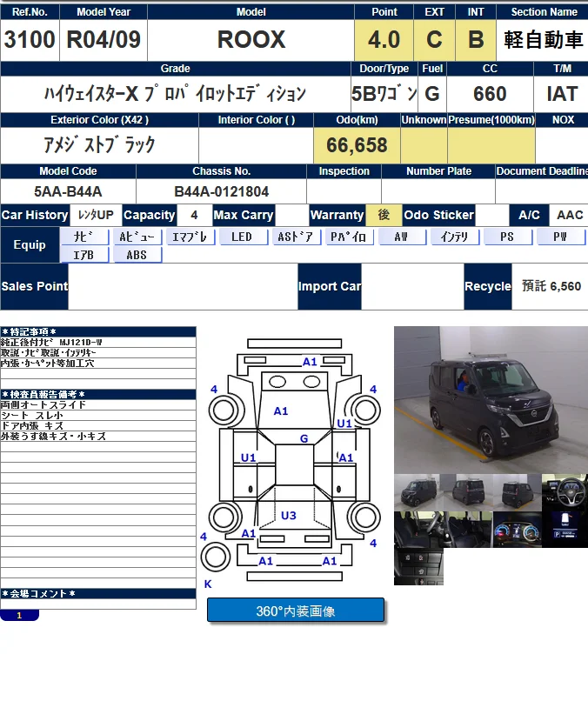Screen dimensions: 588x721
Task: Click the エアB airbag equipment badge
Action: 84,255
